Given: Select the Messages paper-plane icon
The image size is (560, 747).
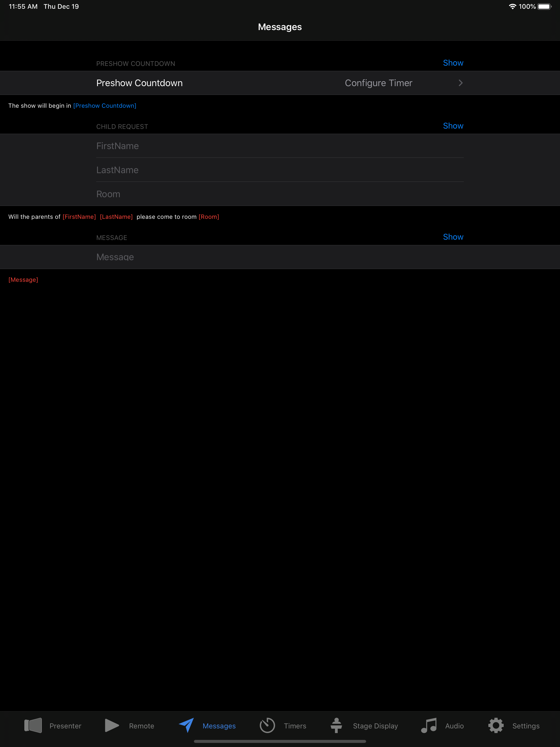Looking at the screenshot, I should (x=186, y=725).
